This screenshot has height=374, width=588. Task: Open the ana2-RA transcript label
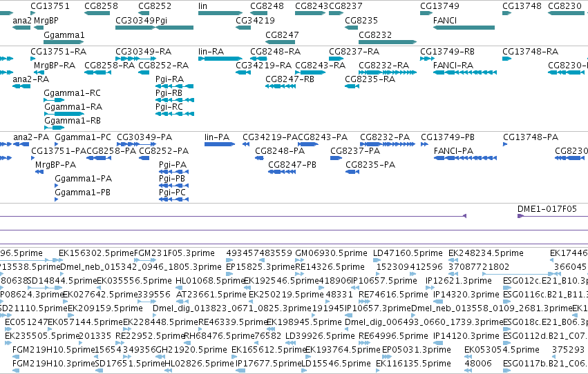pos(31,79)
